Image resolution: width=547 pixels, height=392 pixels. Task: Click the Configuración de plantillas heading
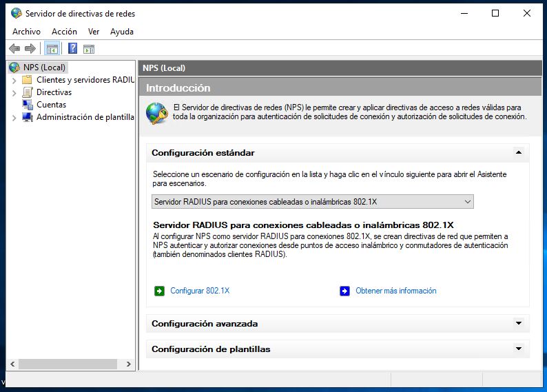click(211, 349)
